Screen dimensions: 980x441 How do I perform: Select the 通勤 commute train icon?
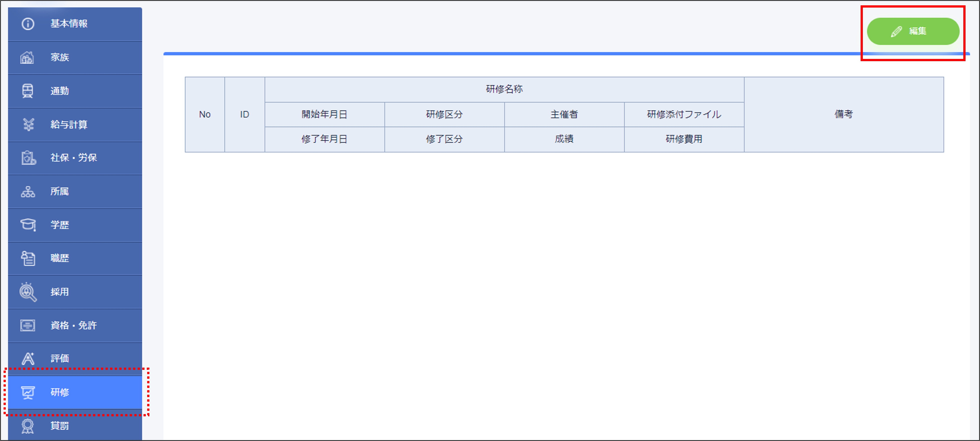[x=27, y=91]
